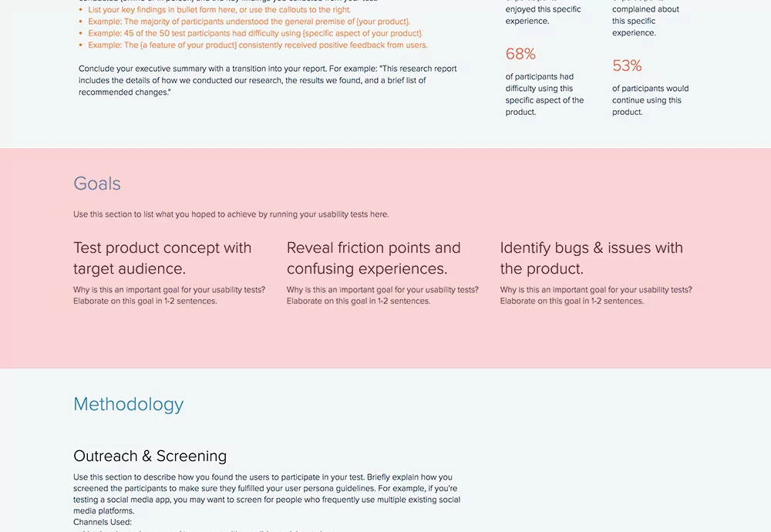Select the "majority of participants understood" example bullet

[249, 22]
